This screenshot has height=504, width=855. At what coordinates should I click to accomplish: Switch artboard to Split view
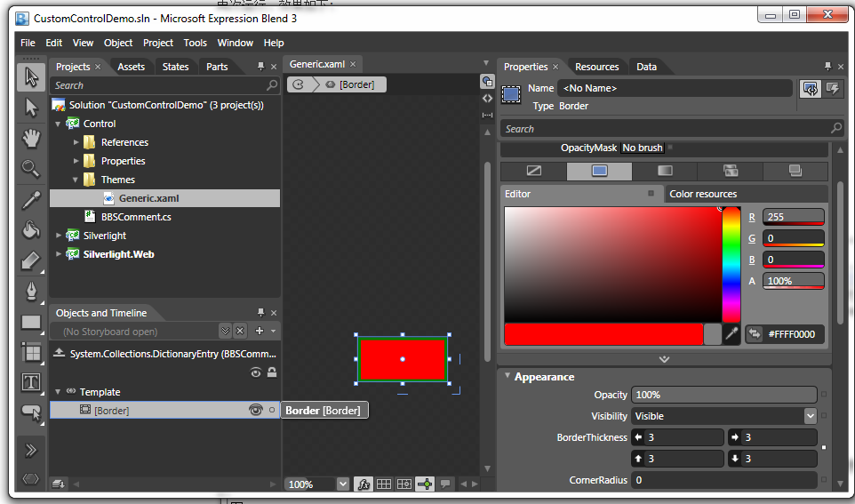pos(487,115)
